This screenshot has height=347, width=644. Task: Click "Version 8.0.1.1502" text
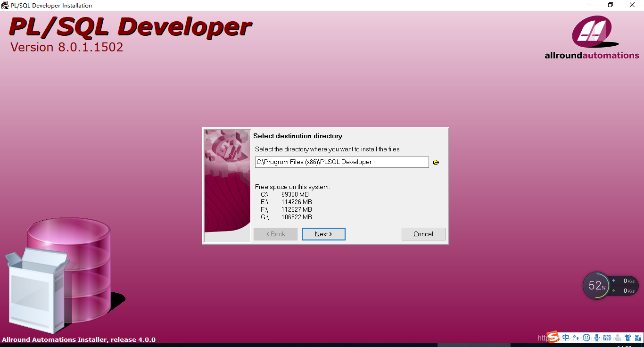(x=66, y=47)
